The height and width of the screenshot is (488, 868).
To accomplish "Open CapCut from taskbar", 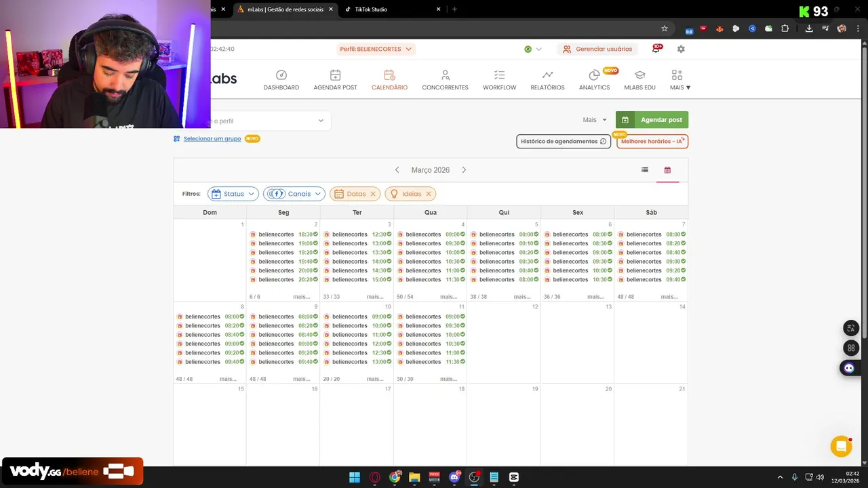I will click(513, 477).
